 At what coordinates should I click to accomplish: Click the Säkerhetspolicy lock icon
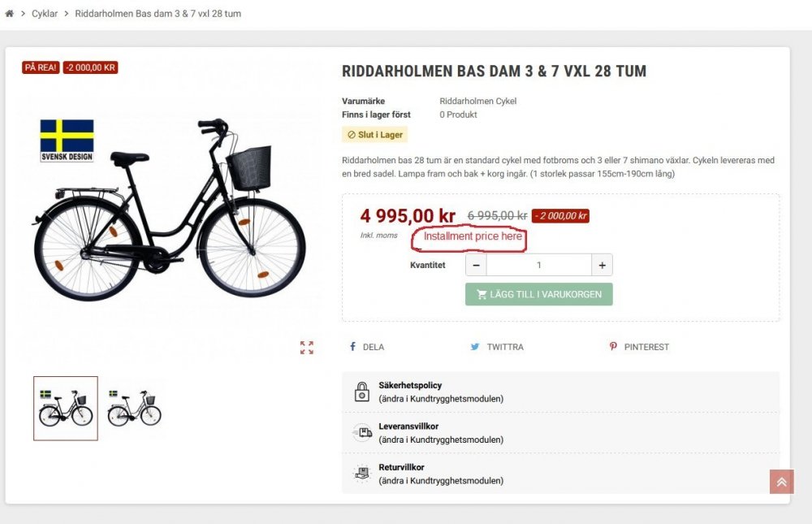point(362,392)
